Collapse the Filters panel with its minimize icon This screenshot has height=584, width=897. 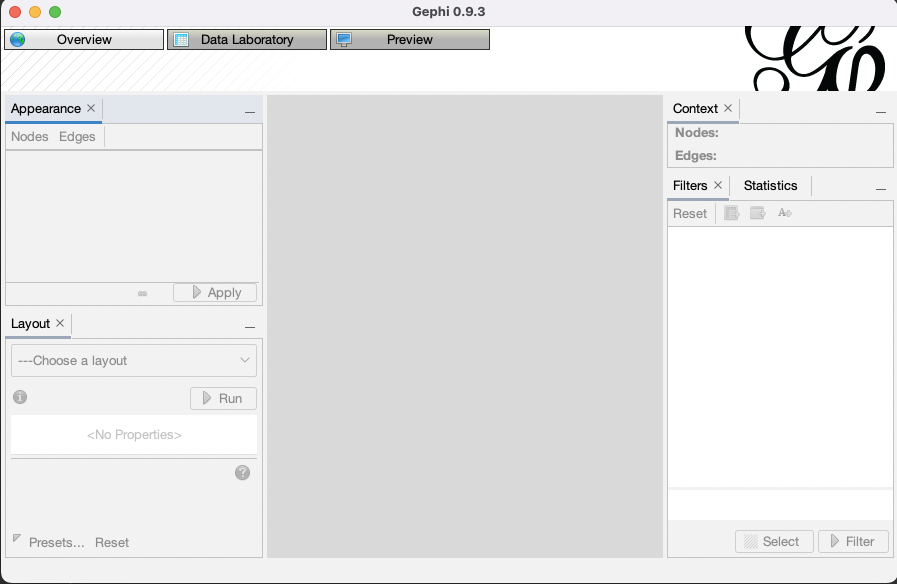pyautogui.click(x=881, y=186)
